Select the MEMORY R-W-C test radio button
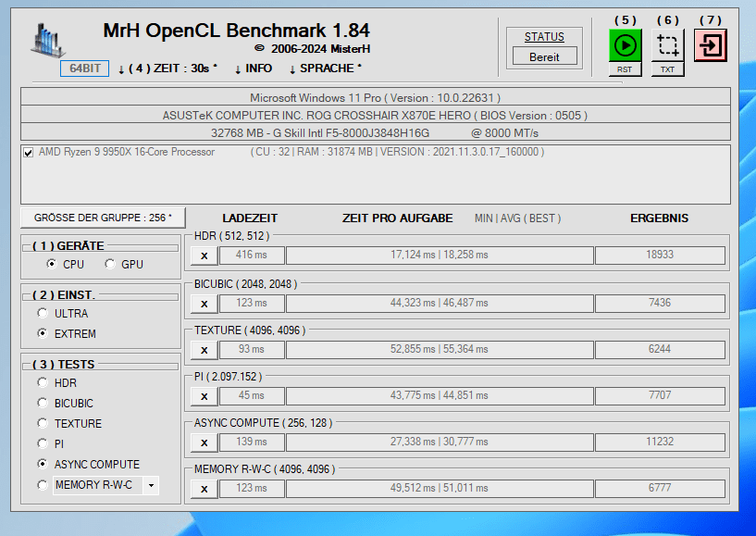Viewport: 756px width, 536px height. point(43,485)
